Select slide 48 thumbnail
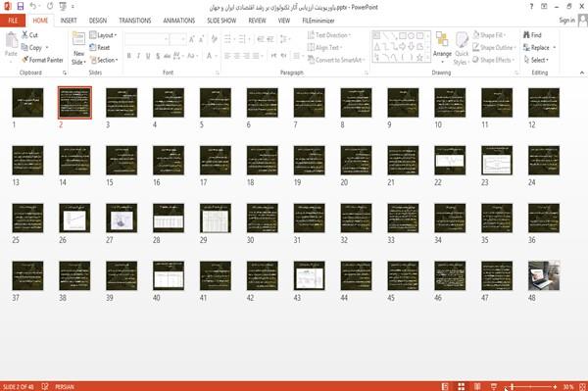Screen dimensions: 588x391 [544, 276]
